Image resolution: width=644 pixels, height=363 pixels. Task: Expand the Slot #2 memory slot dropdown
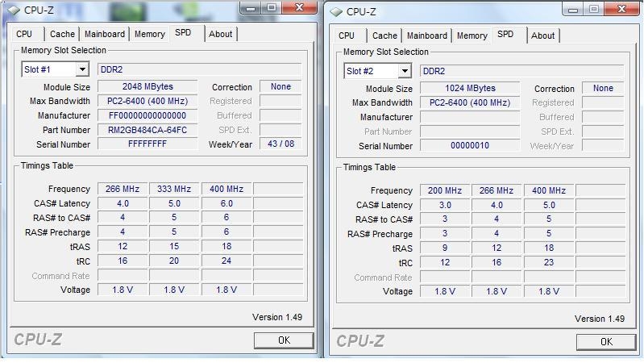click(405, 71)
